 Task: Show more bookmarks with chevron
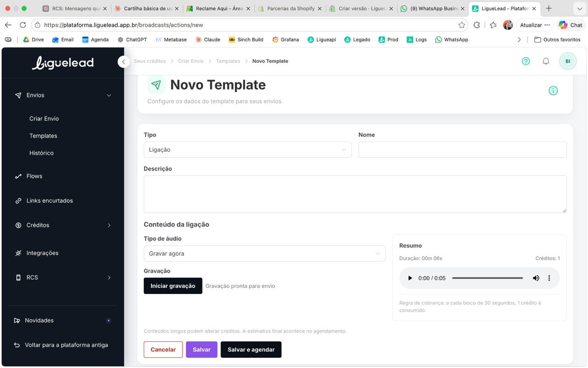click(x=519, y=40)
